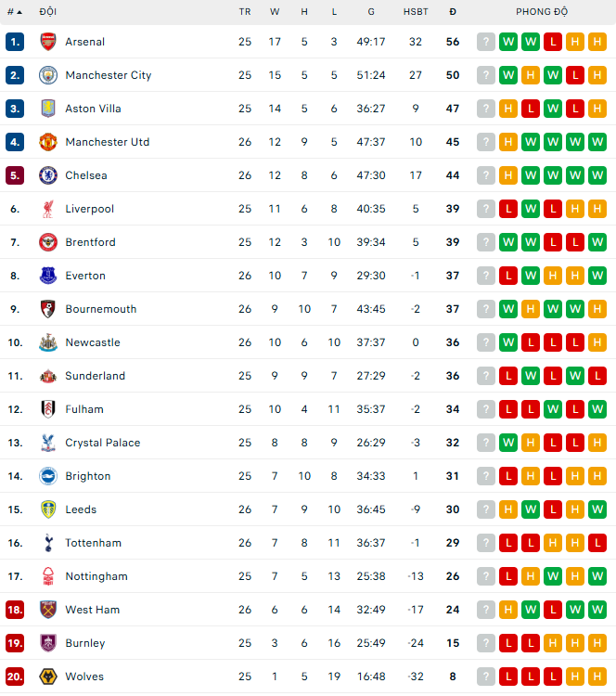Image resolution: width=616 pixels, height=696 pixels.
Task: Click the Arsenal club crest icon
Action: [48, 42]
